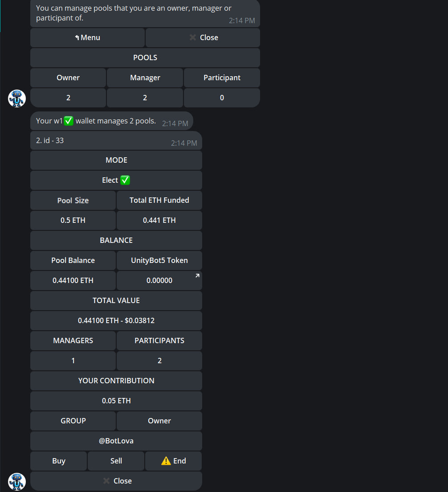Click the PARTICIPANTS button
Viewport: 448px width, 492px height.
point(159,341)
